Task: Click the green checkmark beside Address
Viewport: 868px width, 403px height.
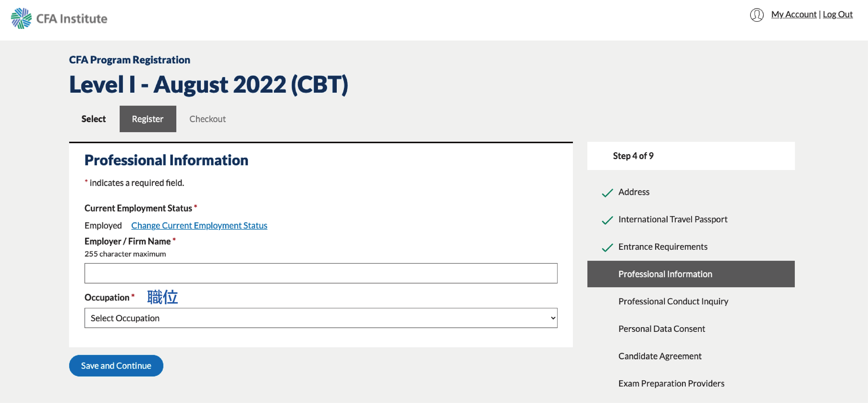Action: point(607,192)
